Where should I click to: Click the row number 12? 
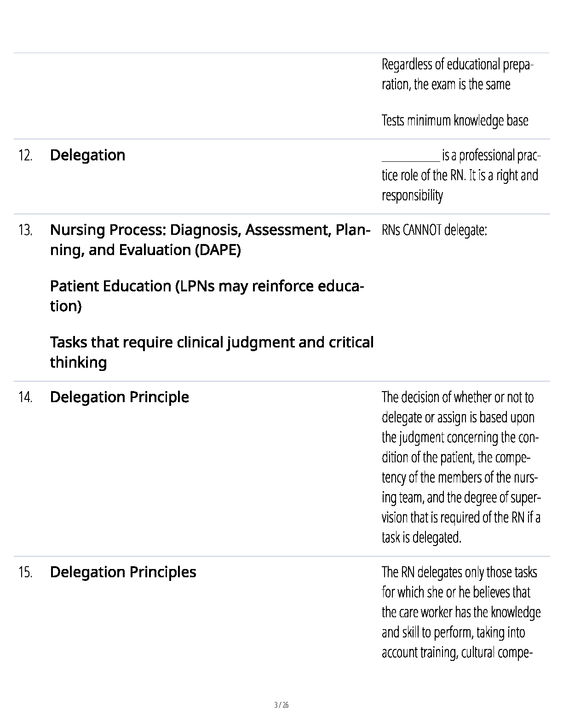25,156
